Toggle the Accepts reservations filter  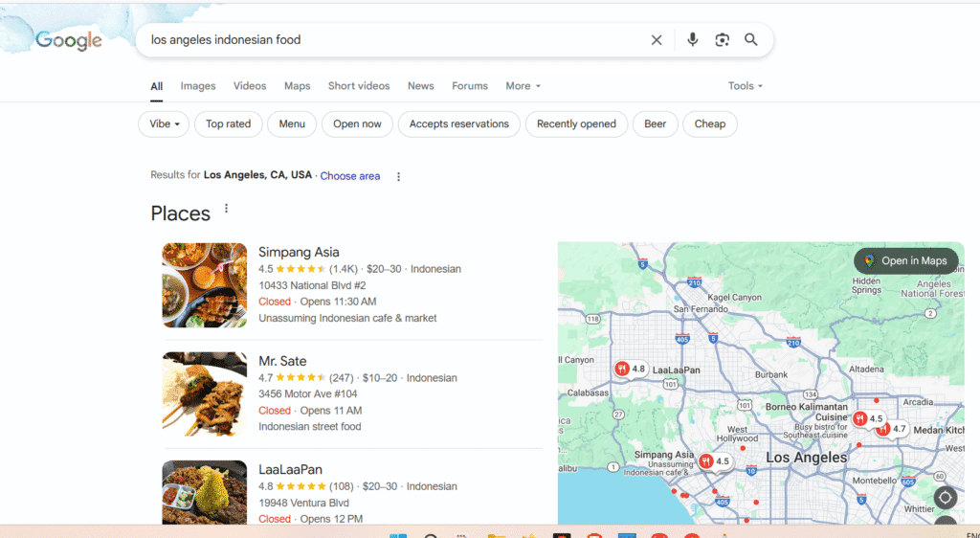pyautogui.click(x=458, y=123)
